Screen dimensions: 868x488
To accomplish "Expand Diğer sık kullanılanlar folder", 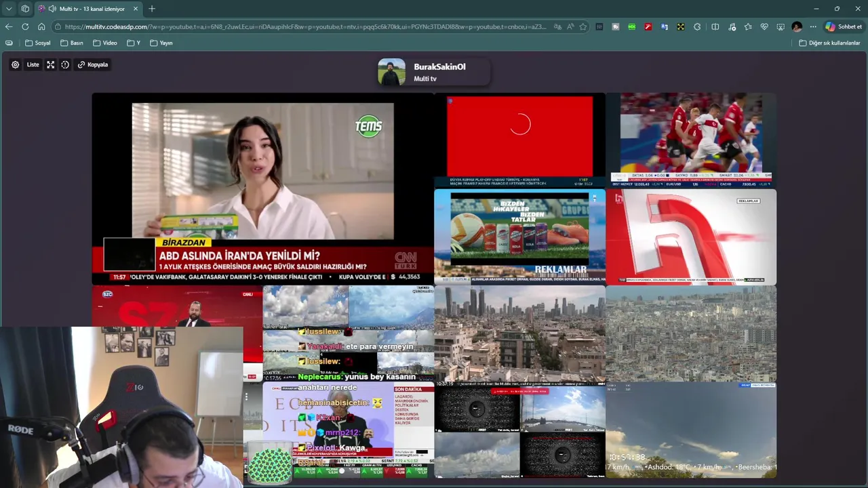I will click(x=829, y=43).
